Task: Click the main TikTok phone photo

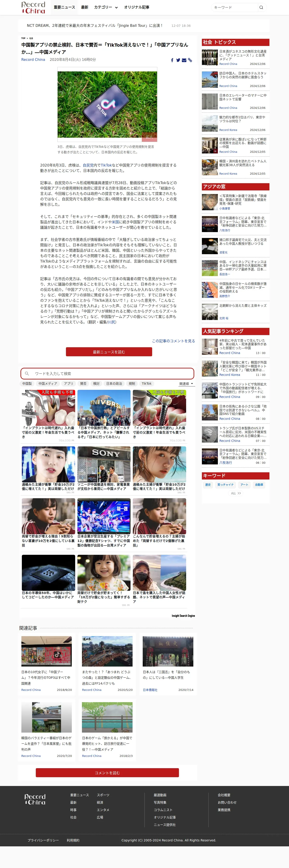Action: tap(107, 105)
